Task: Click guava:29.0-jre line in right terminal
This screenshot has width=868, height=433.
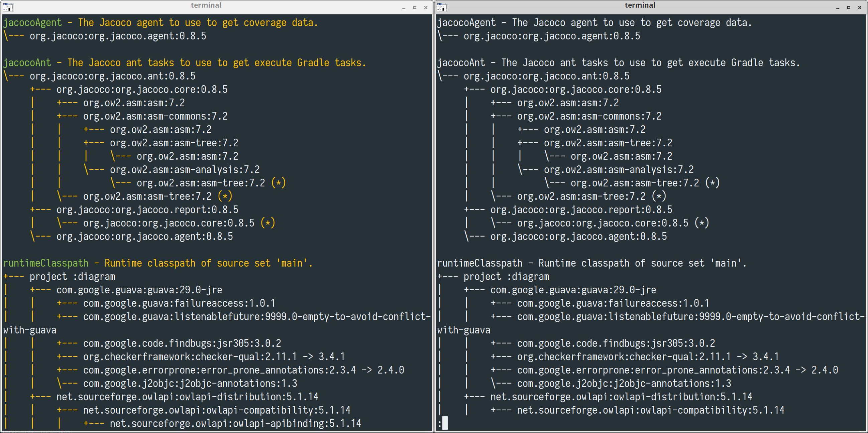Action: coord(573,290)
